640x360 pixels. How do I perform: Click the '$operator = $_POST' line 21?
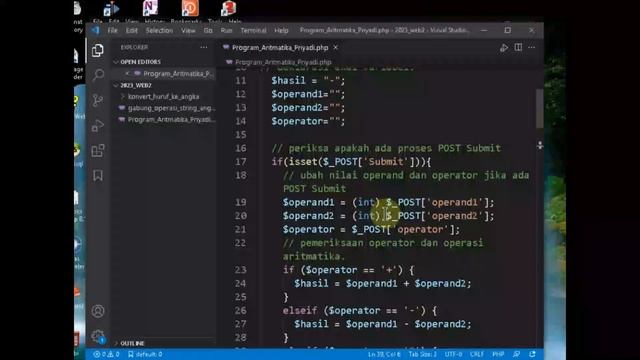(371, 230)
